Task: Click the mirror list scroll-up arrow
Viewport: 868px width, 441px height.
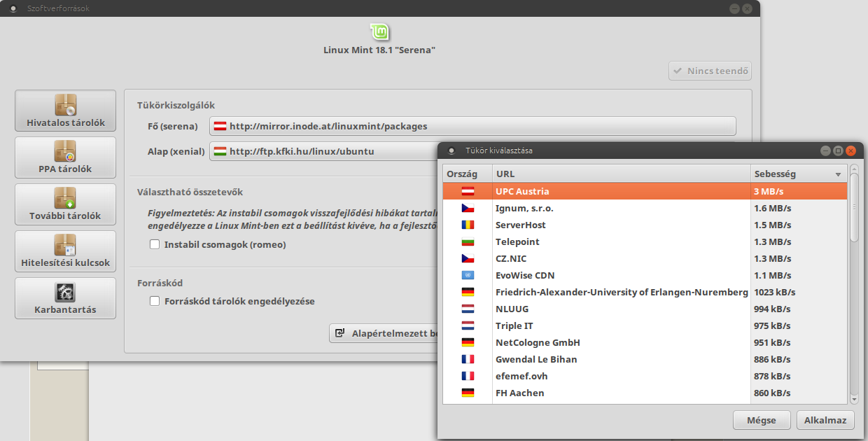Action: point(854,169)
